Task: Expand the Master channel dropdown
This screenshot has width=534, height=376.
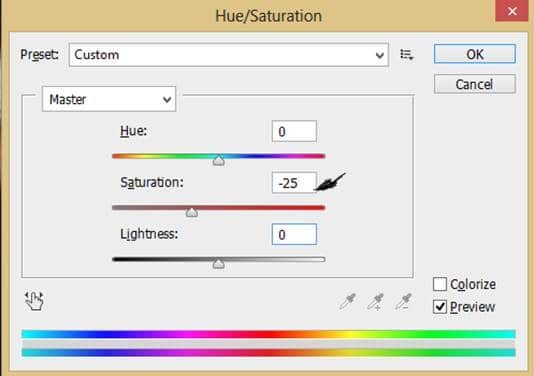Action: pyautogui.click(x=109, y=99)
